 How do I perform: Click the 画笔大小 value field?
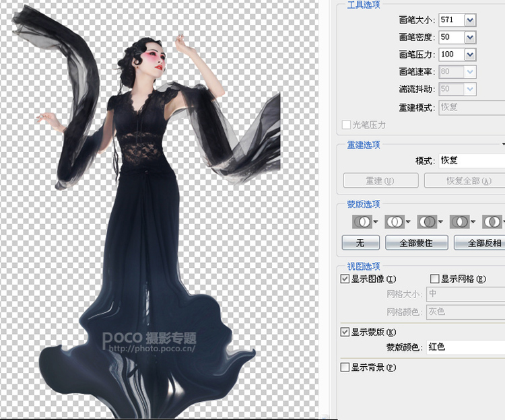(452, 20)
